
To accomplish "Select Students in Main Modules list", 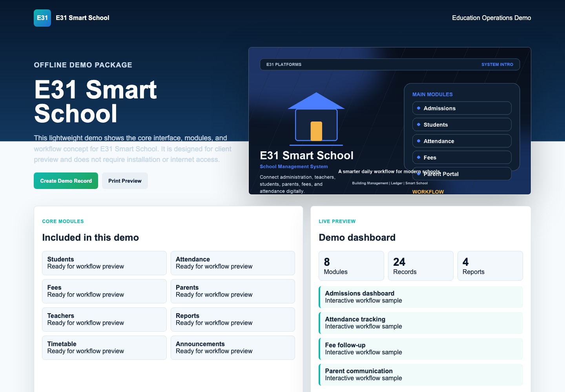I will pos(462,125).
